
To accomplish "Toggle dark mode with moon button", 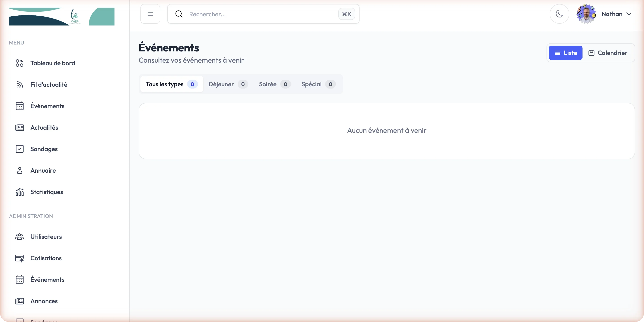I will (559, 14).
